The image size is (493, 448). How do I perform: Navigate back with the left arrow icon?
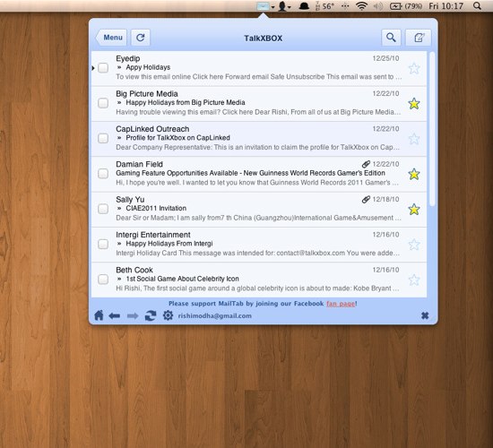[115, 315]
